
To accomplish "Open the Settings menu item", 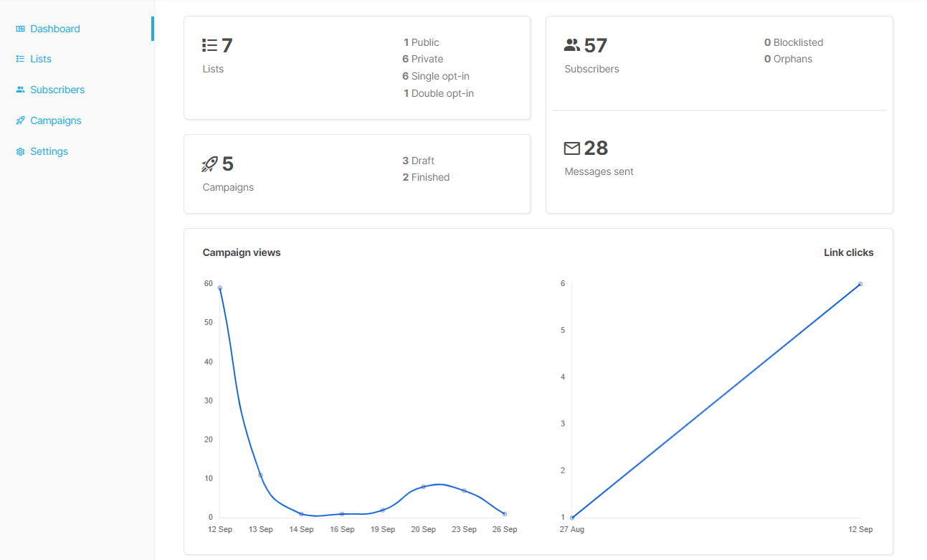I will click(77, 151).
